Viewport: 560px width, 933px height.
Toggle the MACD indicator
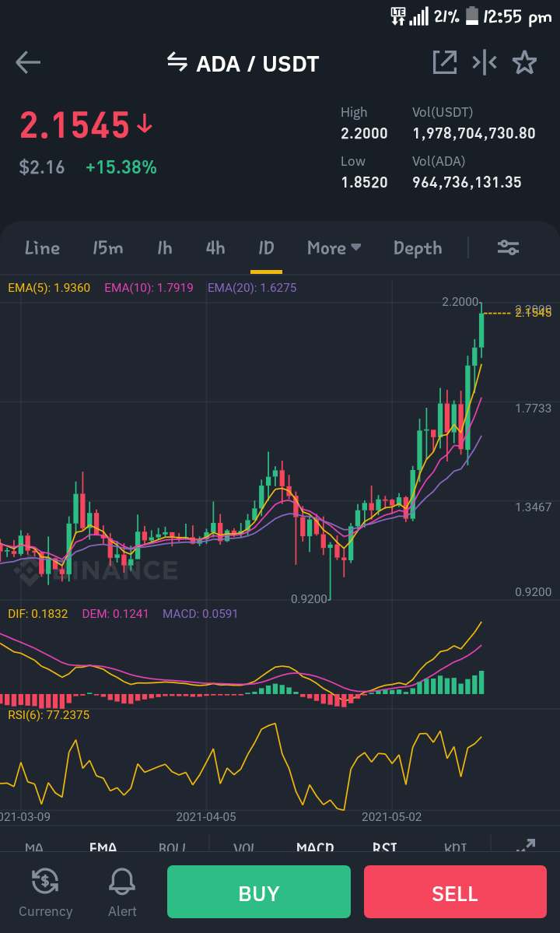pyautogui.click(x=315, y=847)
